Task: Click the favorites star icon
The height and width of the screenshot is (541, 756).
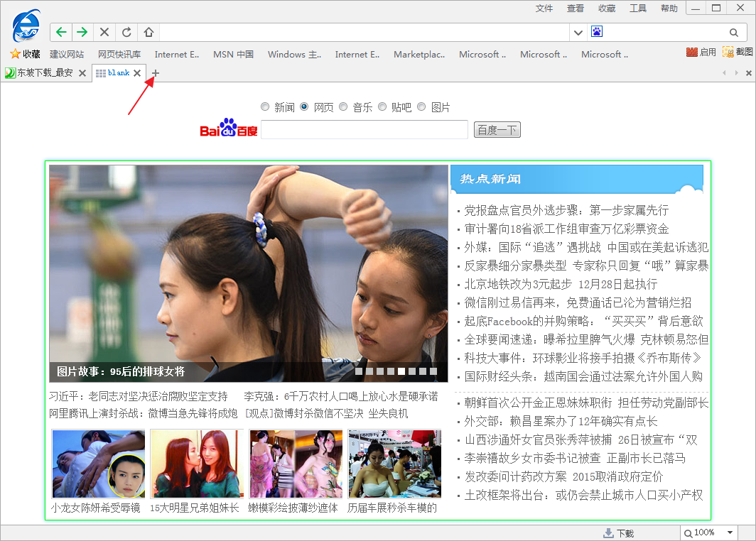Action: 16,53
